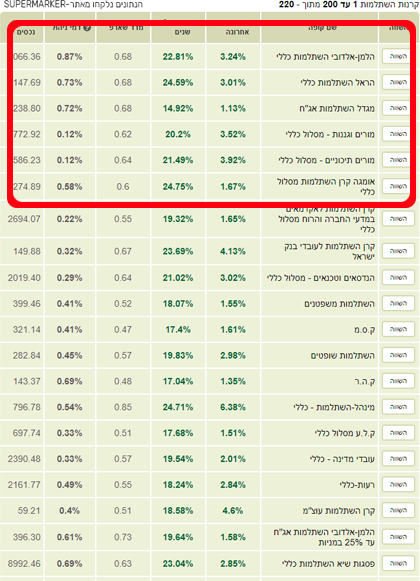Viewport: 420px width, 581px height.
Task: Click השווה for פסגות שיא השתלמות כללי
Action: click(x=398, y=563)
